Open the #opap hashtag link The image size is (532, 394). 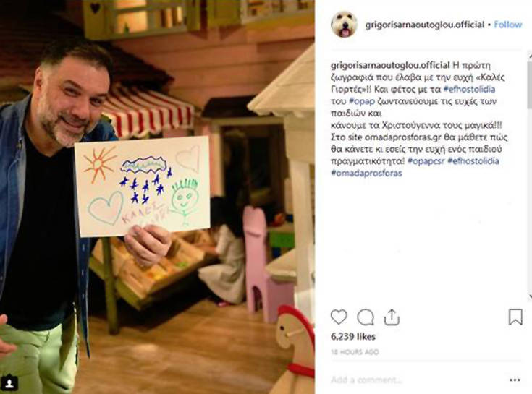(x=362, y=101)
